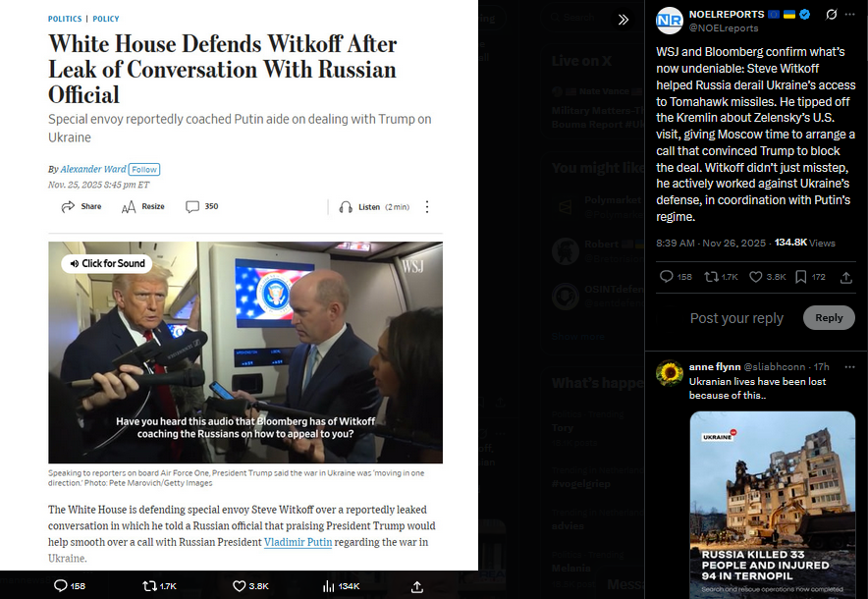This screenshot has height=599, width=868.
Task: Click the Share arrow icon in article
Action: point(68,206)
